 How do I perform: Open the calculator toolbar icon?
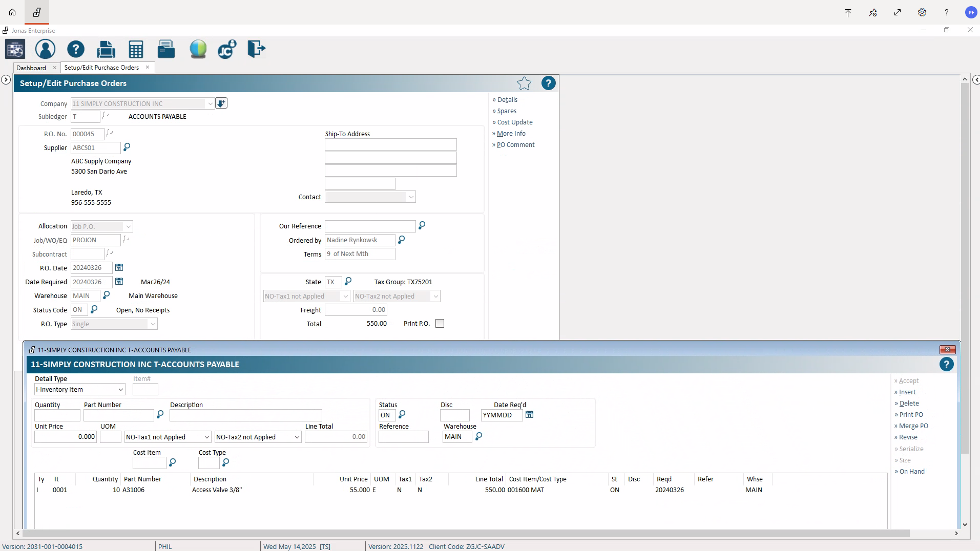tap(136, 49)
